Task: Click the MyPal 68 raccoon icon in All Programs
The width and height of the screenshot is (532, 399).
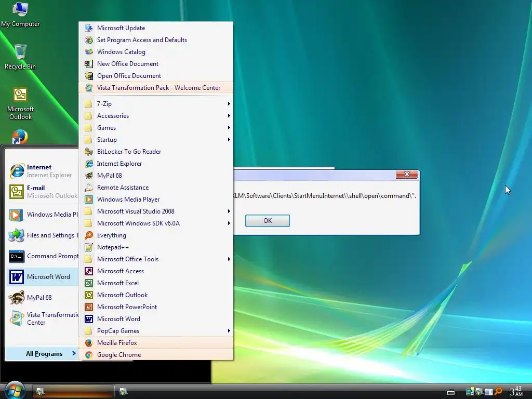Action: tap(89, 176)
